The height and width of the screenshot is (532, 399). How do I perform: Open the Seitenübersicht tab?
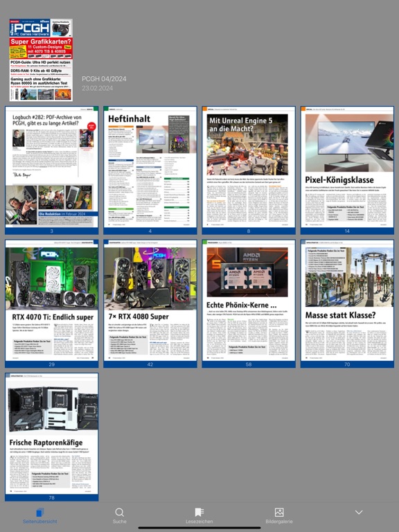(40, 515)
